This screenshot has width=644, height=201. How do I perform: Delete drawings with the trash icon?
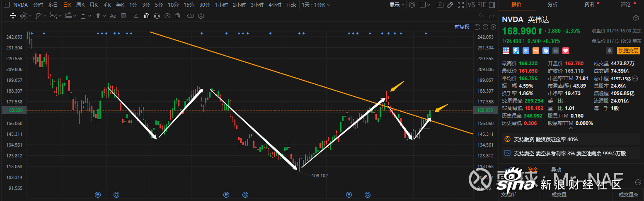[x=177, y=16]
